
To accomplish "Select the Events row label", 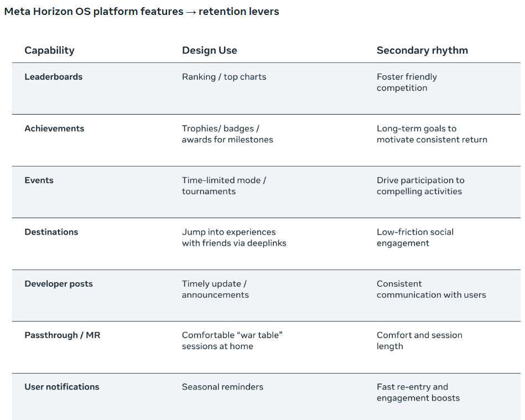I will tap(39, 180).
